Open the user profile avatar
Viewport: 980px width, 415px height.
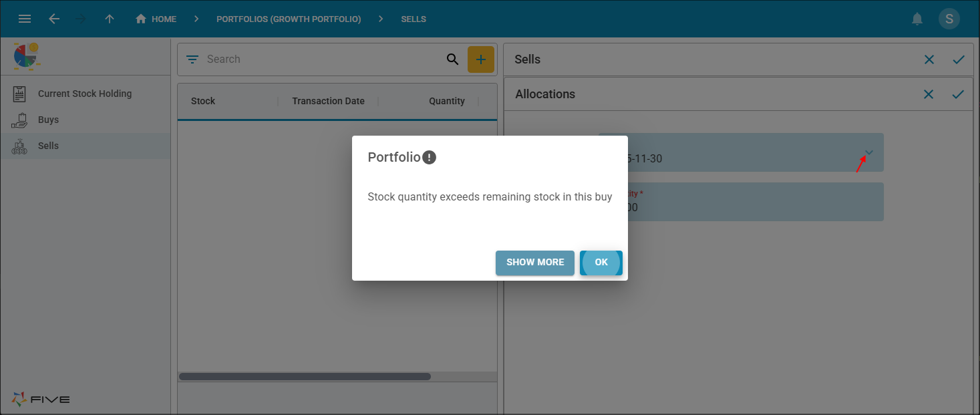point(949,19)
